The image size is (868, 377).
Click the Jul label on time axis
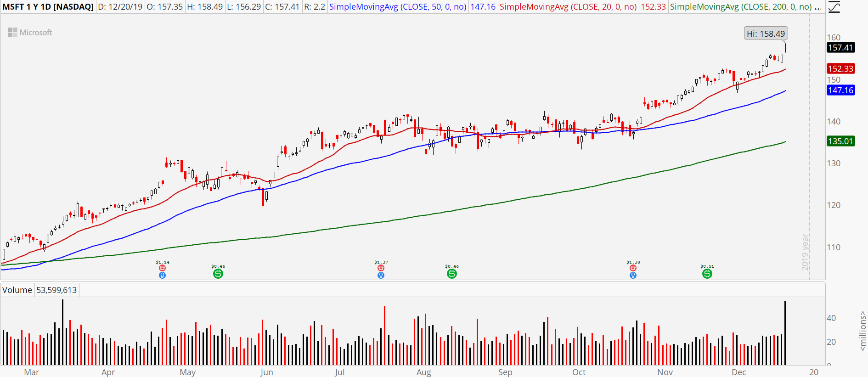click(339, 372)
